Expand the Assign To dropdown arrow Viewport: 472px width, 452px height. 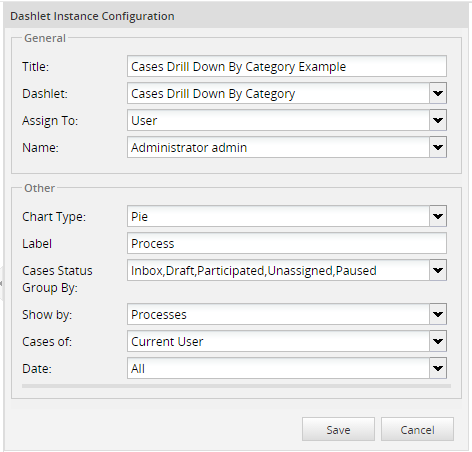point(438,120)
